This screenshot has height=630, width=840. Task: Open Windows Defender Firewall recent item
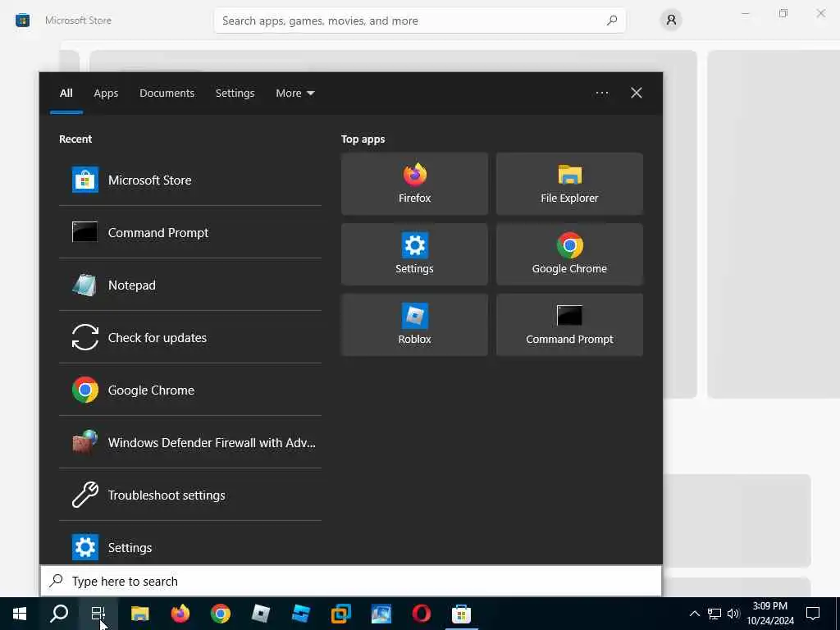tap(190, 442)
